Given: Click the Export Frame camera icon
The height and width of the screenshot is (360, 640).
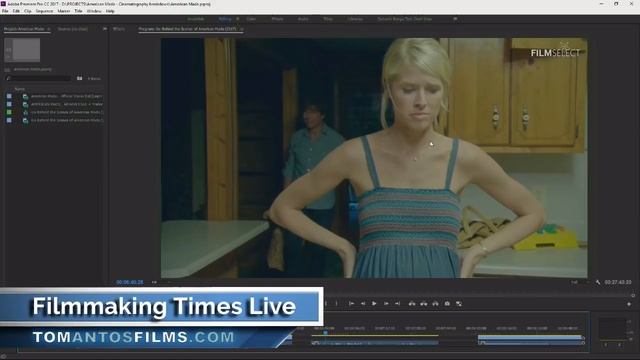Looking at the screenshot, I should coord(447,304).
